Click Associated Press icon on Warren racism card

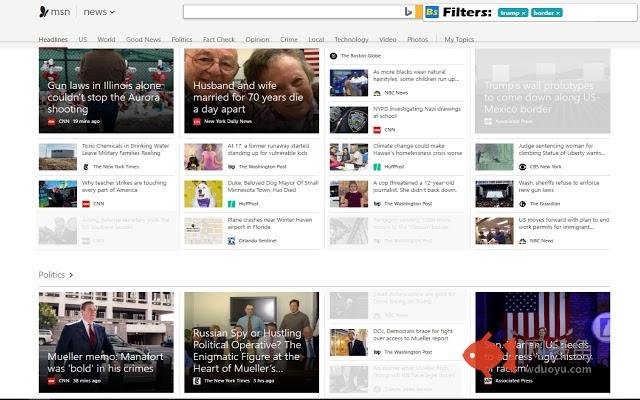click(488, 380)
